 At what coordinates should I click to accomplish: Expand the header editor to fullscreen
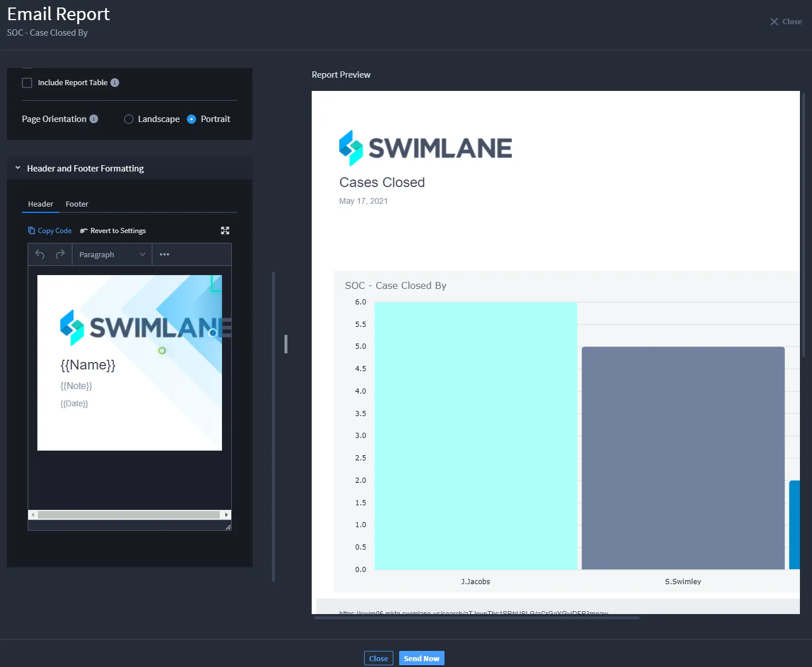225,231
